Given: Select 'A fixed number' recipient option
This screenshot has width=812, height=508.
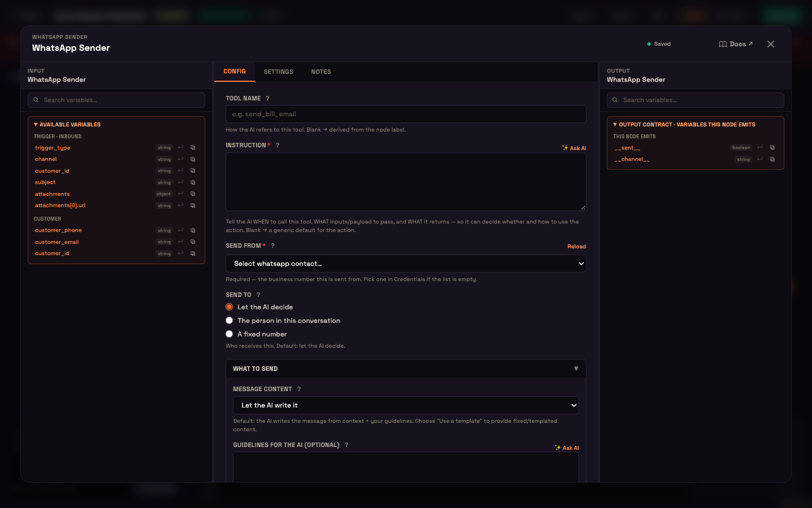Looking at the screenshot, I should coord(230,334).
